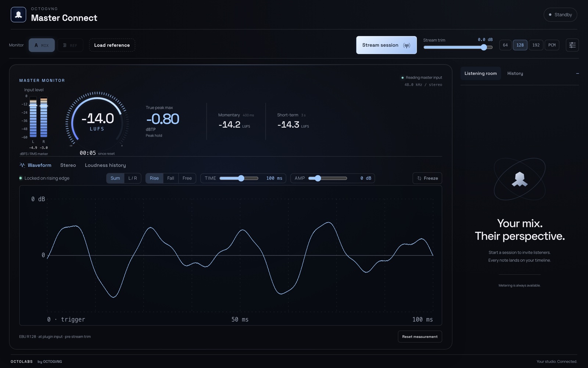Click the Listening room orbit illustration
This screenshot has width=588, height=368.
pyautogui.click(x=520, y=179)
